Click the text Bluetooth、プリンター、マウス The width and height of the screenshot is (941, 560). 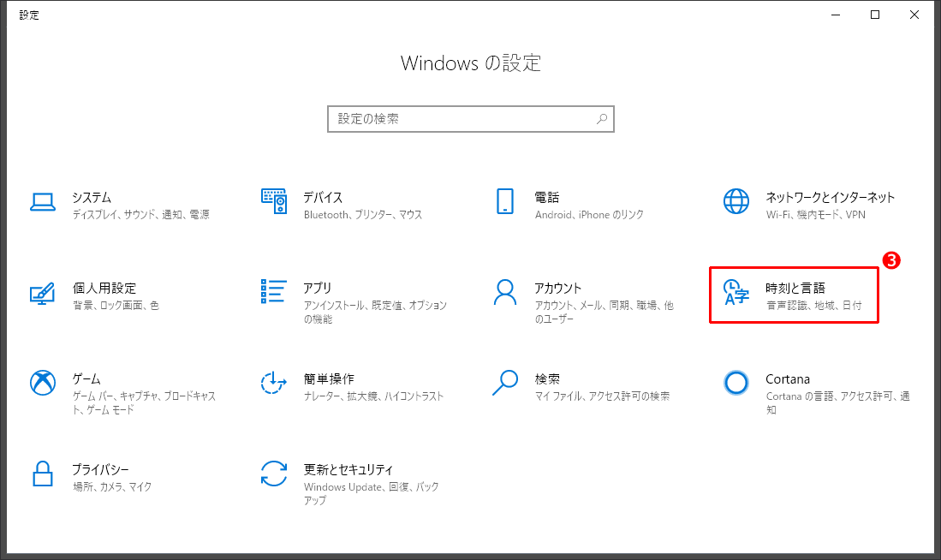pos(363,215)
